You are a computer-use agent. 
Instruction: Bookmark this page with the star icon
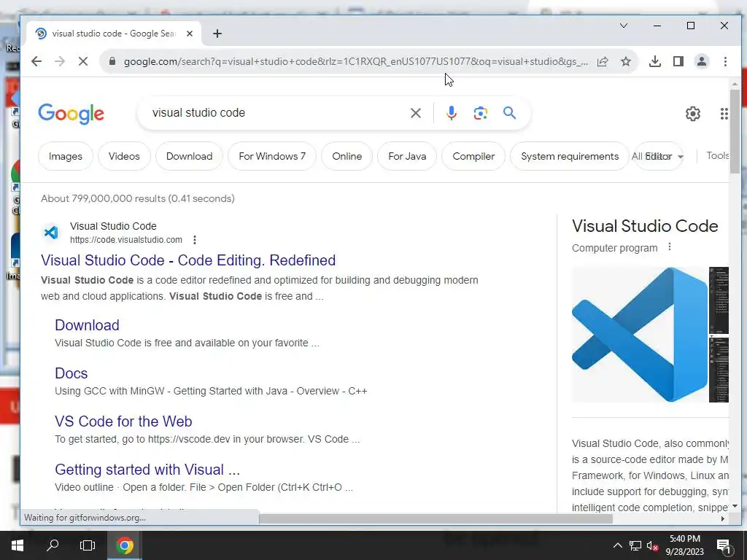[626, 61]
